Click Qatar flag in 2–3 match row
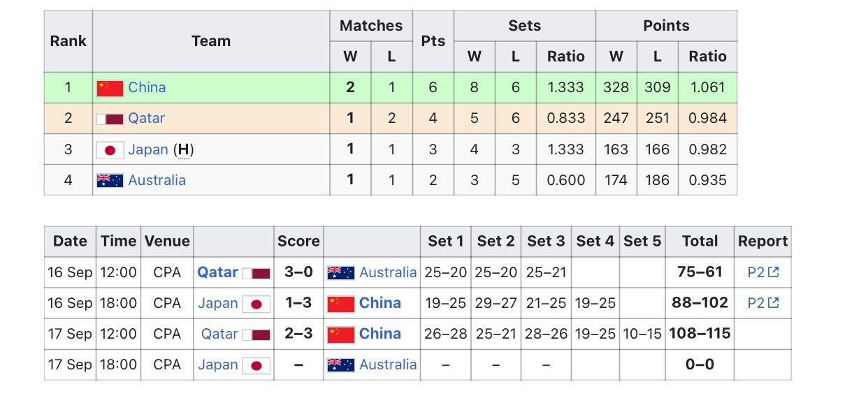Viewport: 868px width, 398px height. click(x=256, y=334)
